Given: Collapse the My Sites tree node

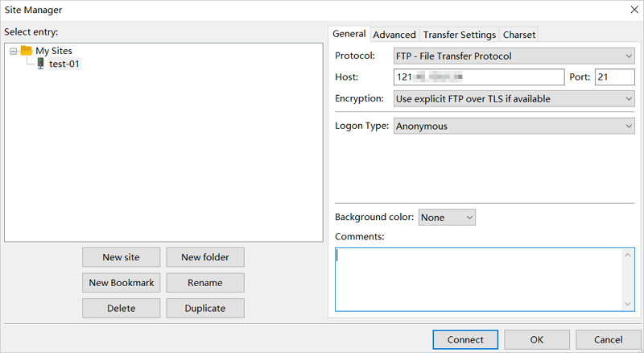Looking at the screenshot, I should pyautogui.click(x=13, y=51).
